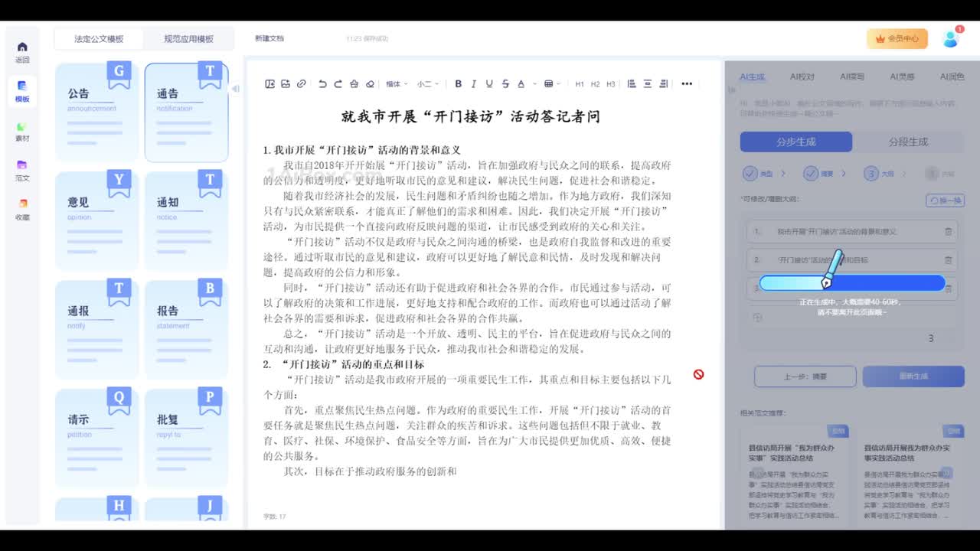Viewport: 980px width, 551px height.
Task: Click the stop generation red icon
Action: point(698,374)
